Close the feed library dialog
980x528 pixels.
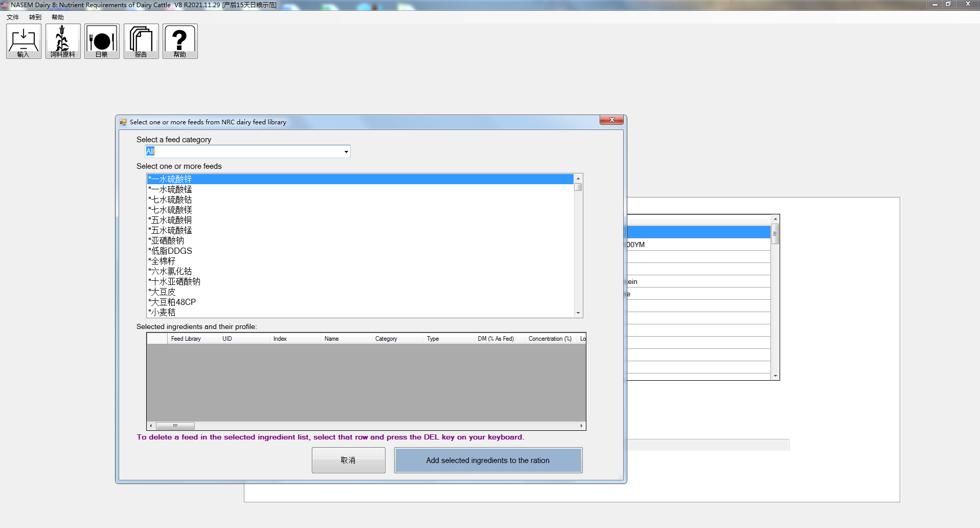click(611, 120)
